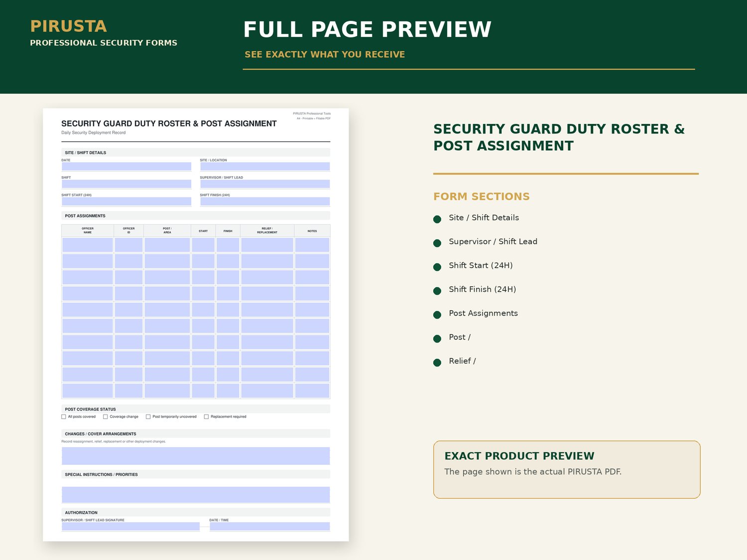This screenshot has height=560, width=747.
Task: Click the Shift Finish (24H) field
Action: click(265, 202)
